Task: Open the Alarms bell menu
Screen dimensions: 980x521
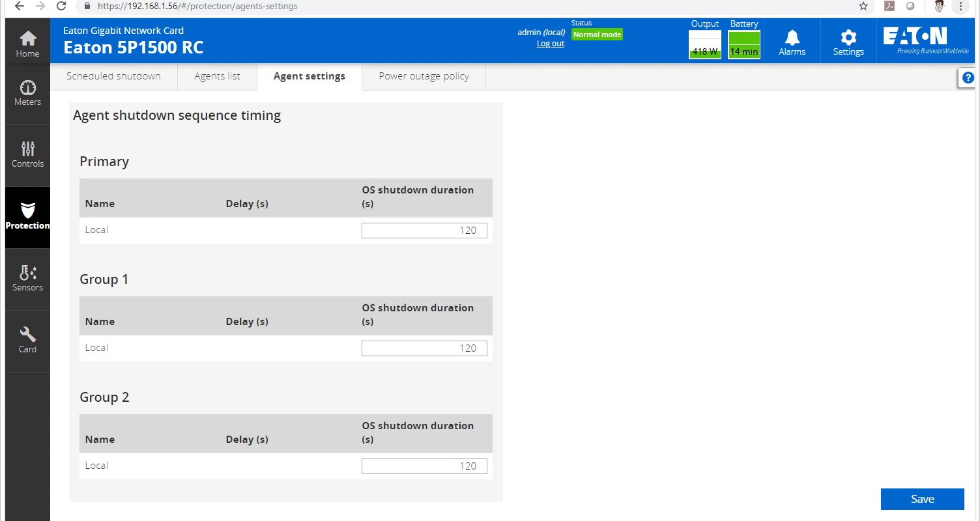Action: tap(792, 42)
